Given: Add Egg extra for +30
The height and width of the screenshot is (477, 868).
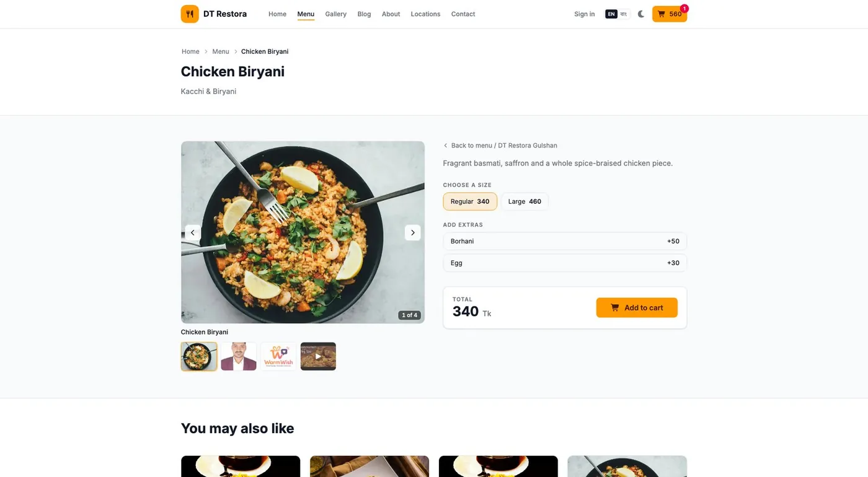Looking at the screenshot, I should pos(565,263).
